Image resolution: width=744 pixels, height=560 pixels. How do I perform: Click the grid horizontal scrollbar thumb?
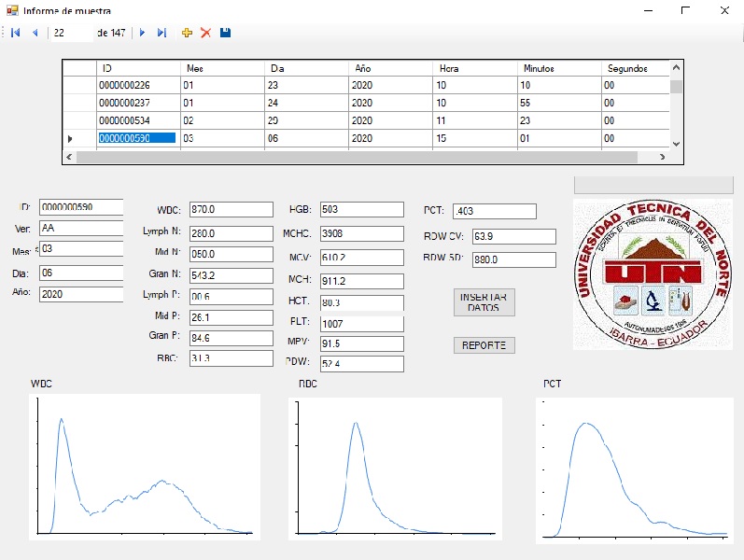point(357,157)
